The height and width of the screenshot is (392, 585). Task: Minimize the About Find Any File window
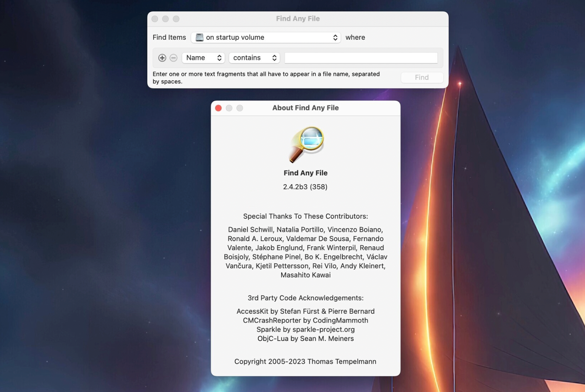(x=229, y=108)
